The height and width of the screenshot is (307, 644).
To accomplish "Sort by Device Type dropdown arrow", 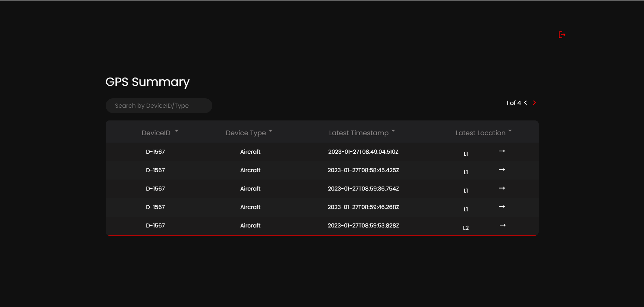I will (270, 131).
